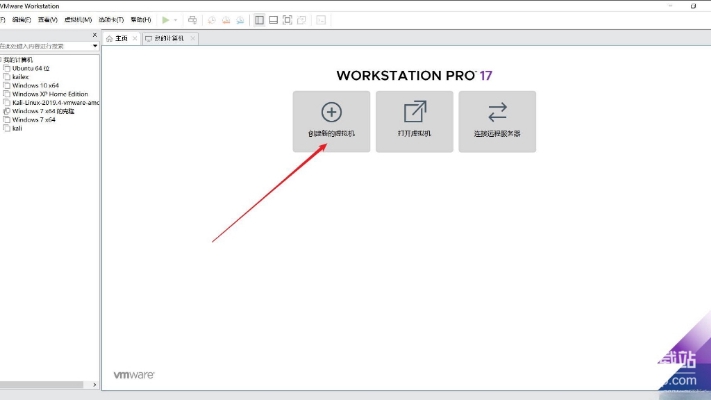Close the 我的计算机 tab
The image size is (711, 400).
point(193,39)
